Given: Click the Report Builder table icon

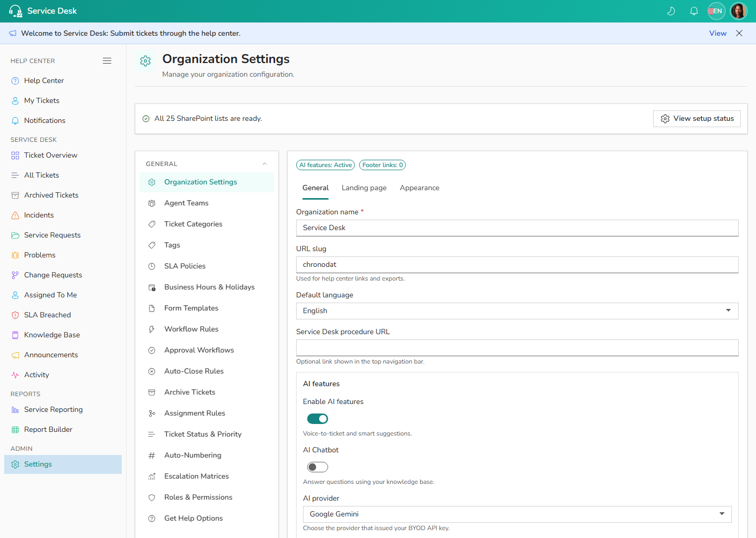Looking at the screenshot, I should 15,430.
